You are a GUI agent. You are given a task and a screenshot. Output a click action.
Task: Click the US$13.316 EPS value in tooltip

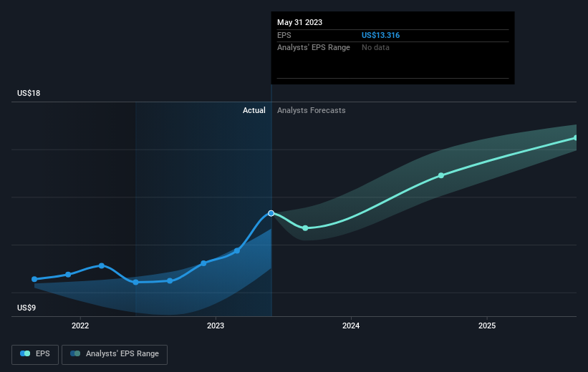pyautogui.click(x=380, y=35)
